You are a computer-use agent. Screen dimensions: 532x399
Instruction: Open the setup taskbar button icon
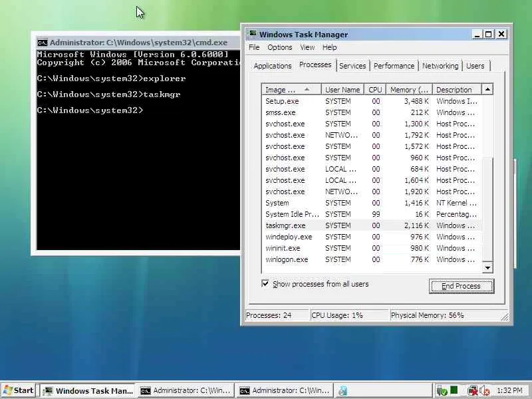click(342, 390)
